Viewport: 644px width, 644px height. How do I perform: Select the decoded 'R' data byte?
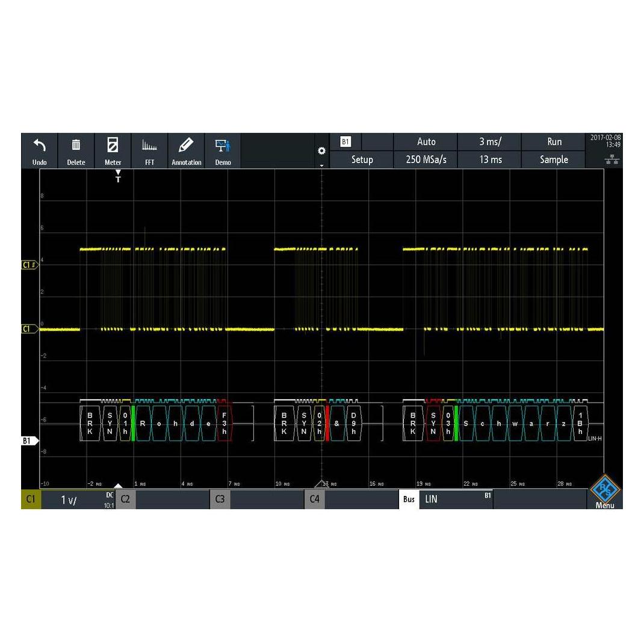(x=143, y=424)
